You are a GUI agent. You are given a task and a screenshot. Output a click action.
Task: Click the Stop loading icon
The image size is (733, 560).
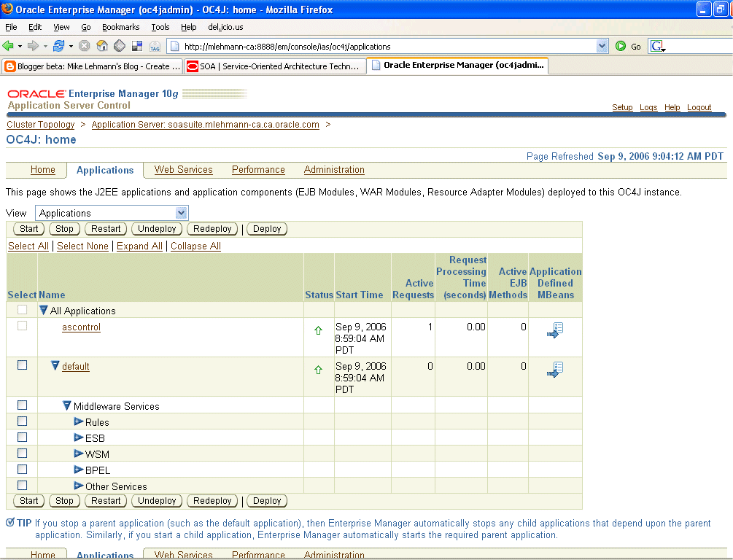tap(84, 46)
